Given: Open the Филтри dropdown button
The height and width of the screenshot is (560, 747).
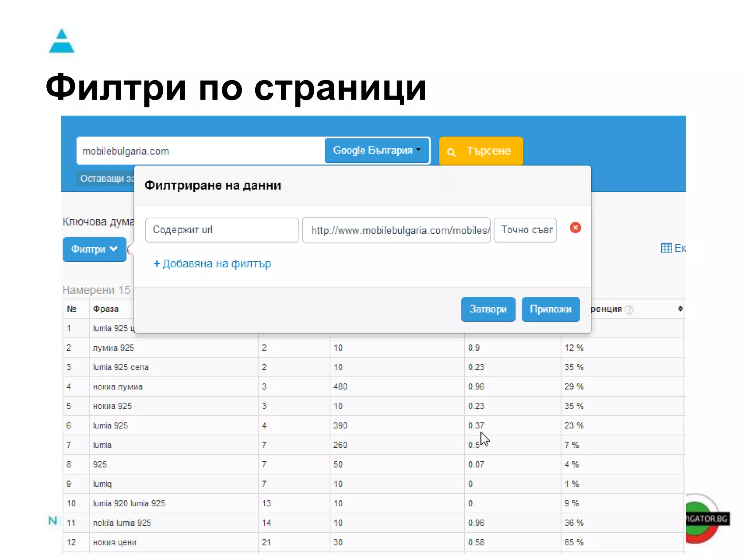Looking at the screenshot, I should [x=94, y=249].
